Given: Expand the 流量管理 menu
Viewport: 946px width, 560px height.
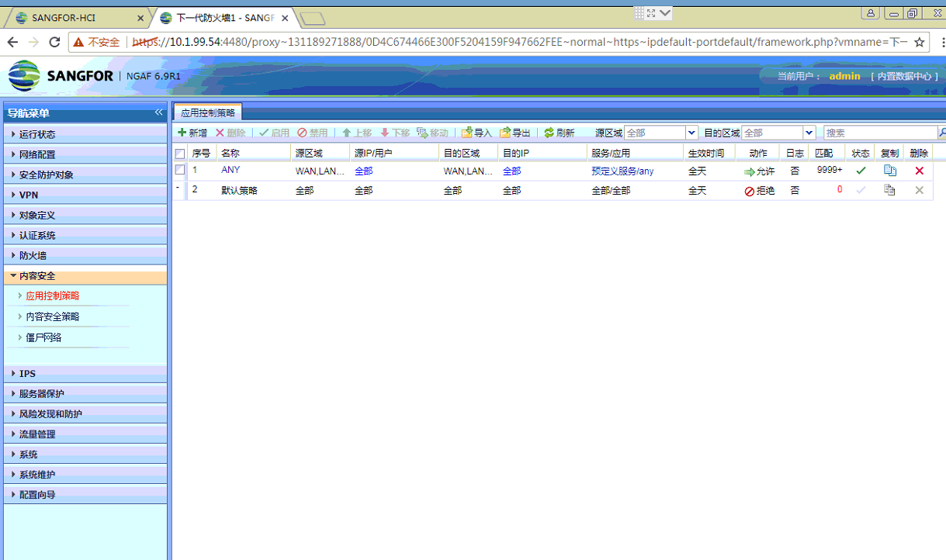Looking at the screenshot, I should pos(85,434).
